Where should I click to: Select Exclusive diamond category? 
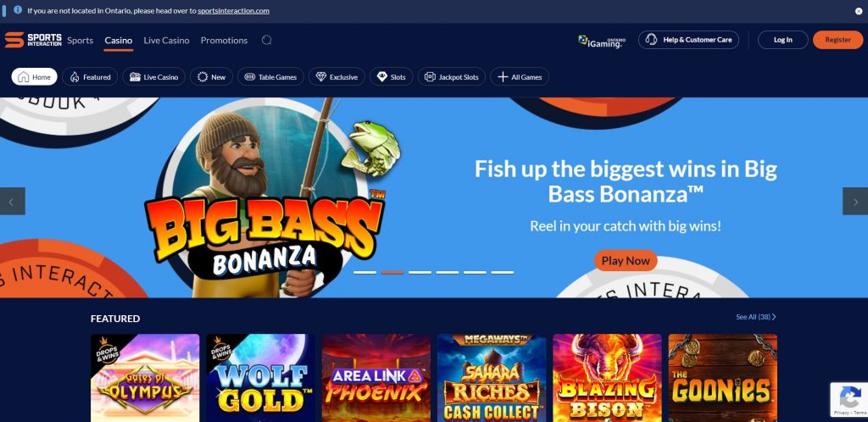337,77
